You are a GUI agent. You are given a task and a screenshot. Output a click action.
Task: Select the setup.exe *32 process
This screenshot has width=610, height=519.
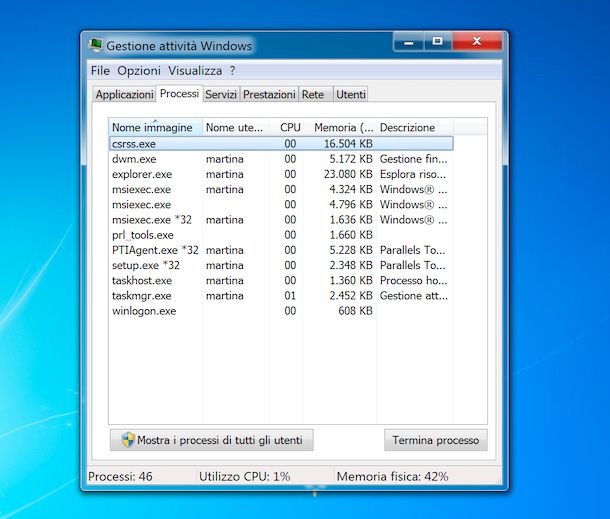[281, 265]
